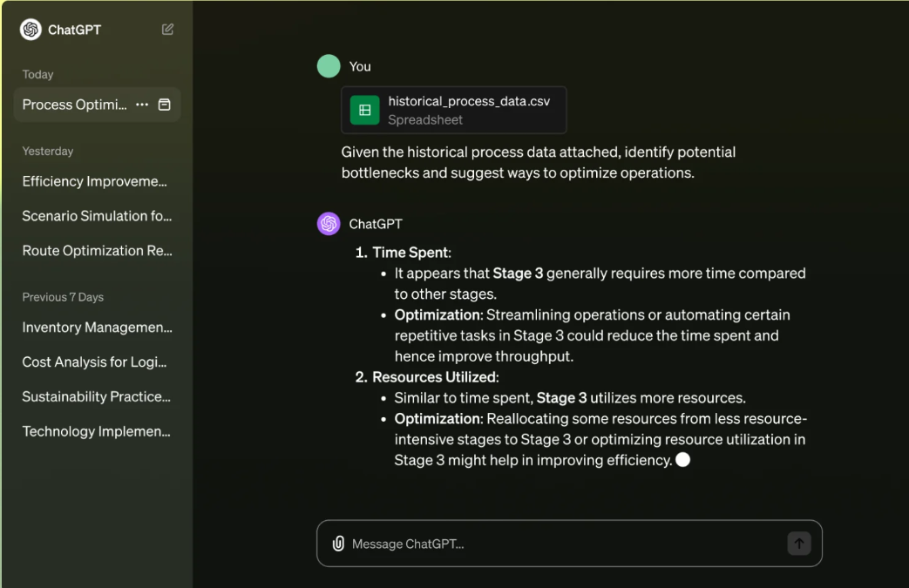Click the ChatGPT title in sidebar header

(74, 30)
